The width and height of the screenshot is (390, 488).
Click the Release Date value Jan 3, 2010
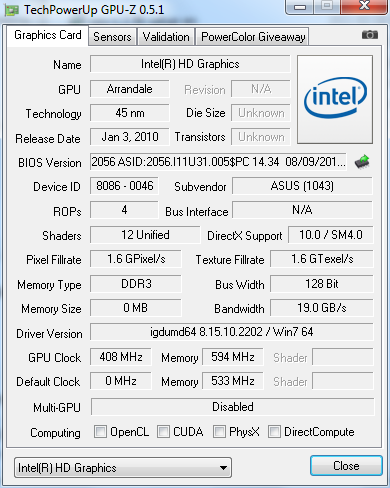click(130, 137)
